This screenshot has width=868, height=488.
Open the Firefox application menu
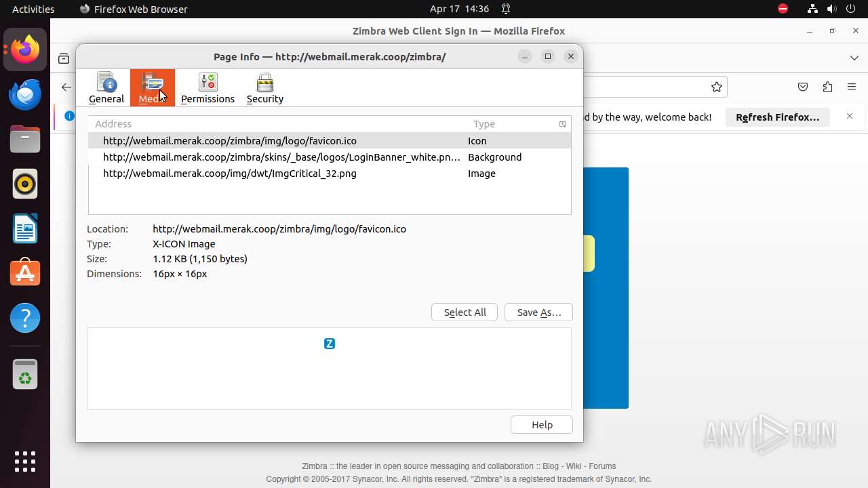[852, 87]
